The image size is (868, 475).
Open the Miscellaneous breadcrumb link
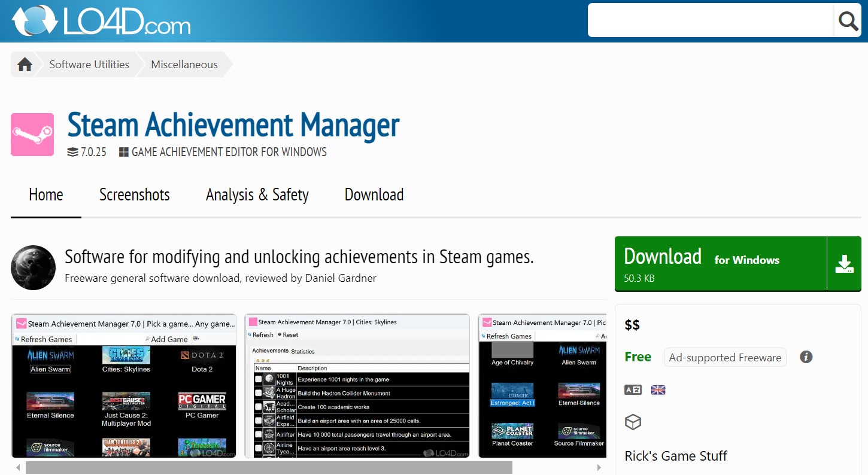[184, 64]
